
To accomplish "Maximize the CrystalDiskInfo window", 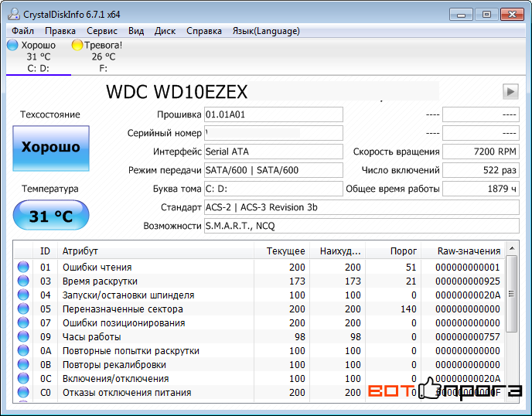I will coord(486,15).
